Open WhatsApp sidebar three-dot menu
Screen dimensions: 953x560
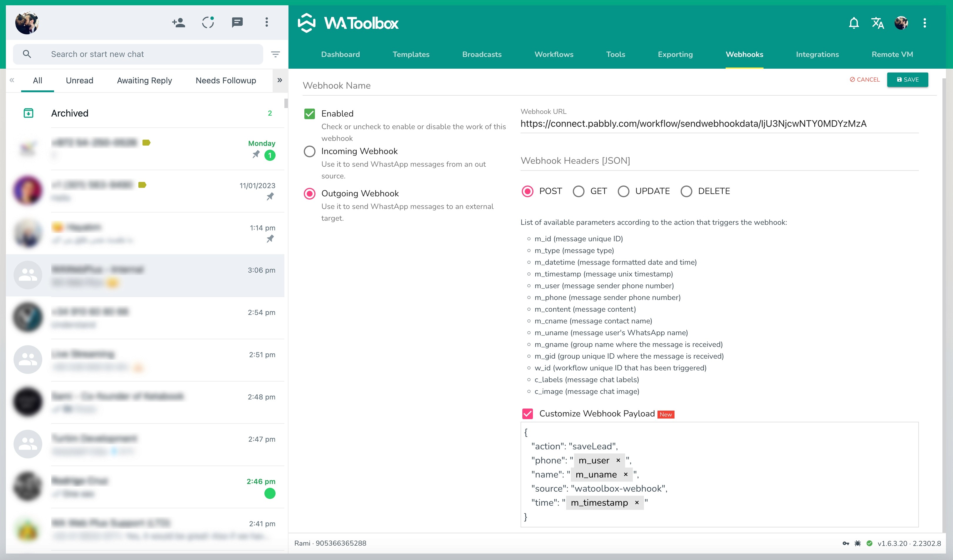[x=267, y=22]
